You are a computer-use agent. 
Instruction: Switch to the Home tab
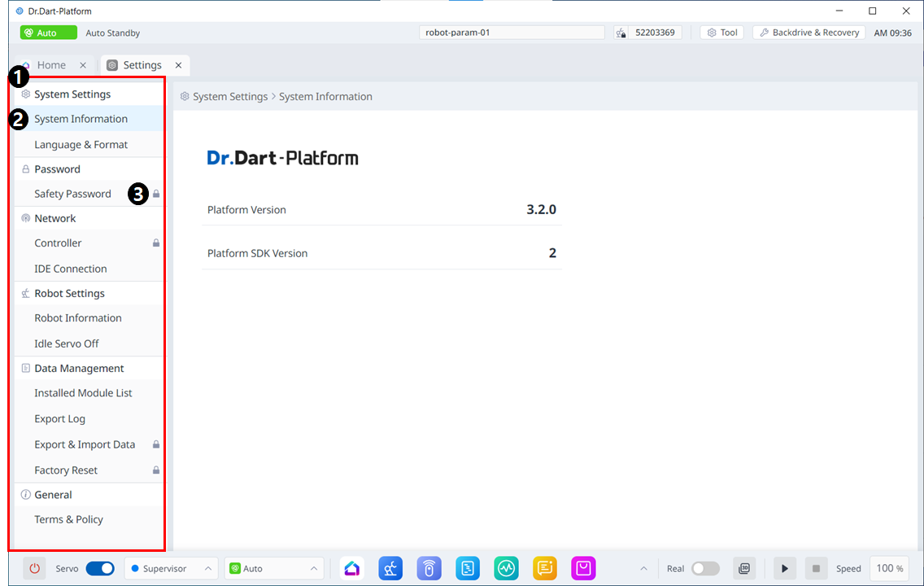point(52,65)
